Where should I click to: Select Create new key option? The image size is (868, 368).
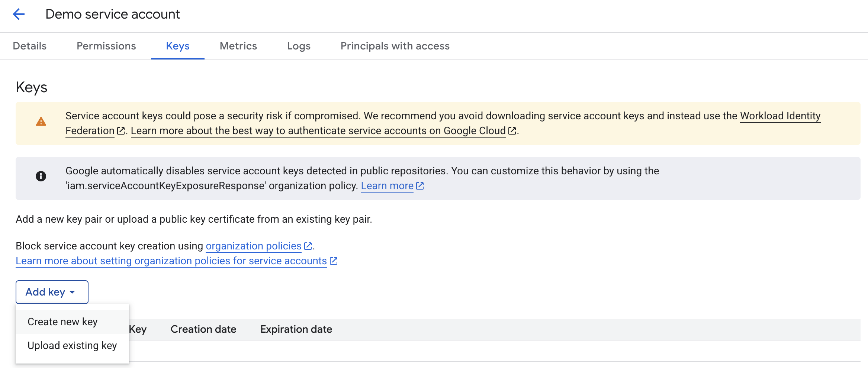click(x=62, y=322)
